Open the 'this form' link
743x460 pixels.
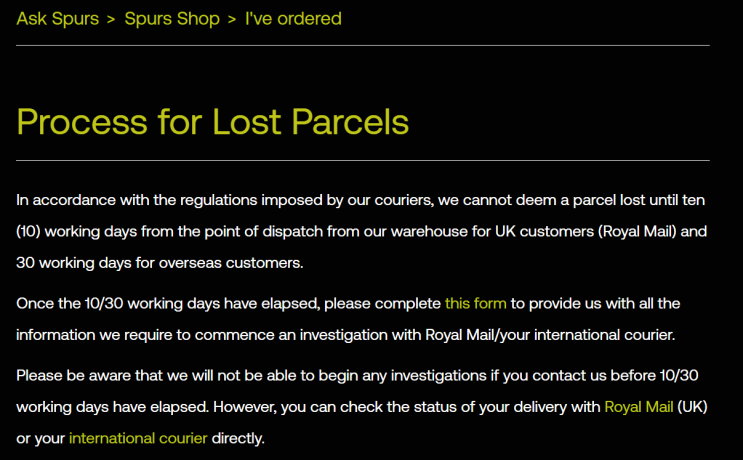coord(476,302)
